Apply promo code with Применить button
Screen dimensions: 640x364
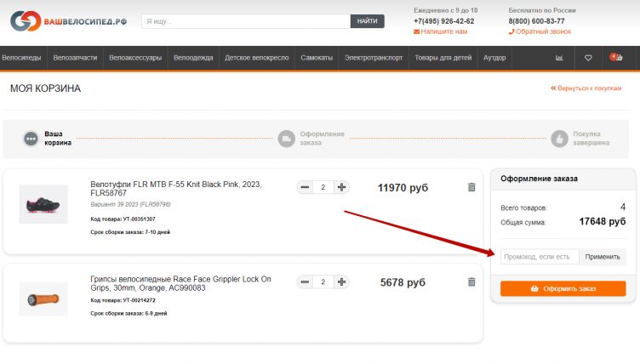(x=603, y=256)
